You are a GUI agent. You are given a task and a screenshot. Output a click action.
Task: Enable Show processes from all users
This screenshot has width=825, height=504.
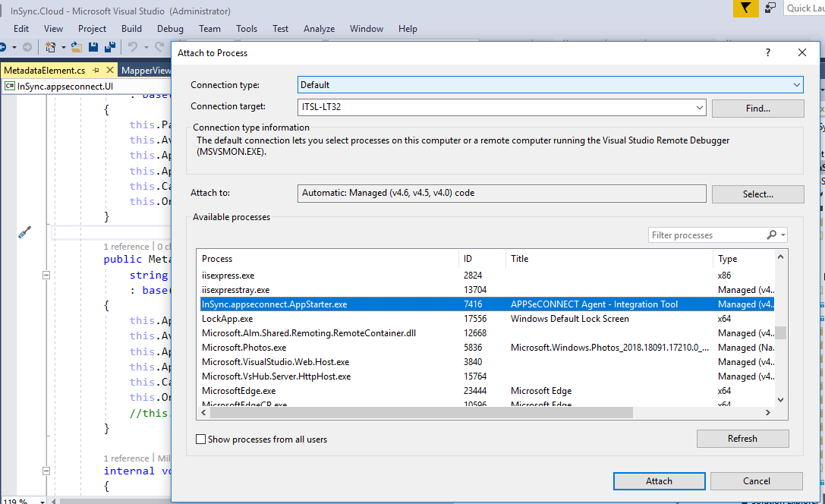201,439
